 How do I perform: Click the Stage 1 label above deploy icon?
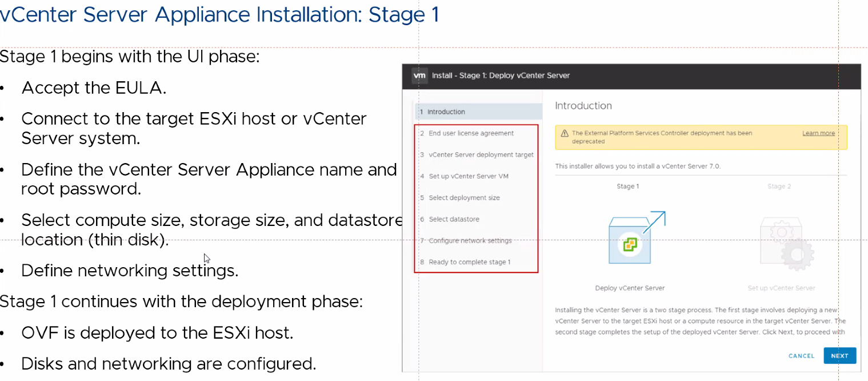pyautogui.click(x=627, y=186)
